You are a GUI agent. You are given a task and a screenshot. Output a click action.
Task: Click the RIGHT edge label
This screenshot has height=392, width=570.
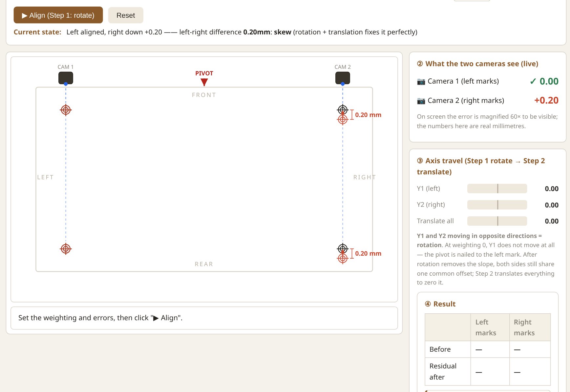365,177
